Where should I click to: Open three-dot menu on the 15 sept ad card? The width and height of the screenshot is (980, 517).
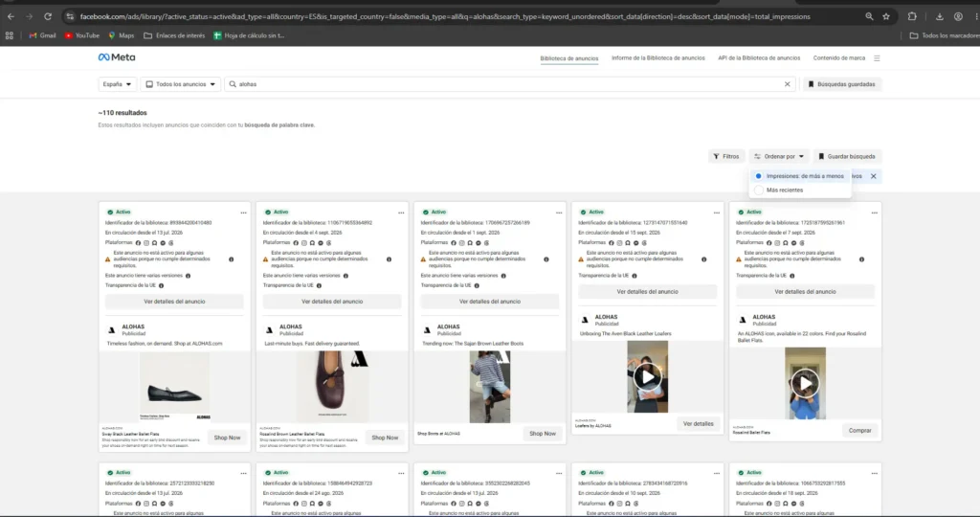point(716,213)
